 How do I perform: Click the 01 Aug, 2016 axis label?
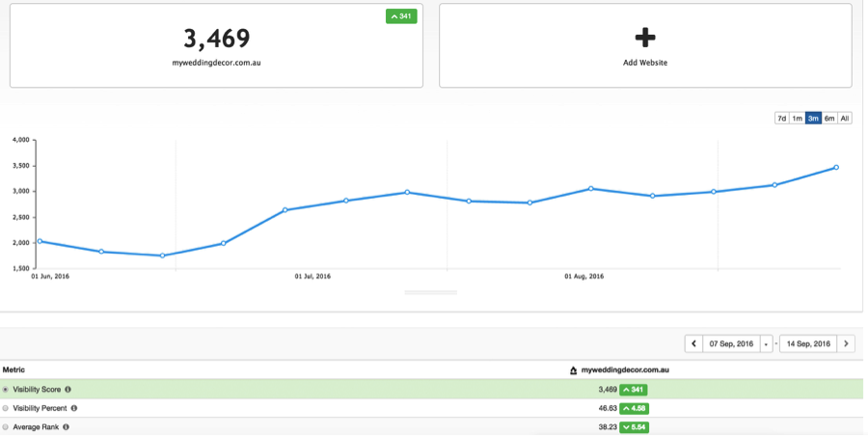[584, 276]
